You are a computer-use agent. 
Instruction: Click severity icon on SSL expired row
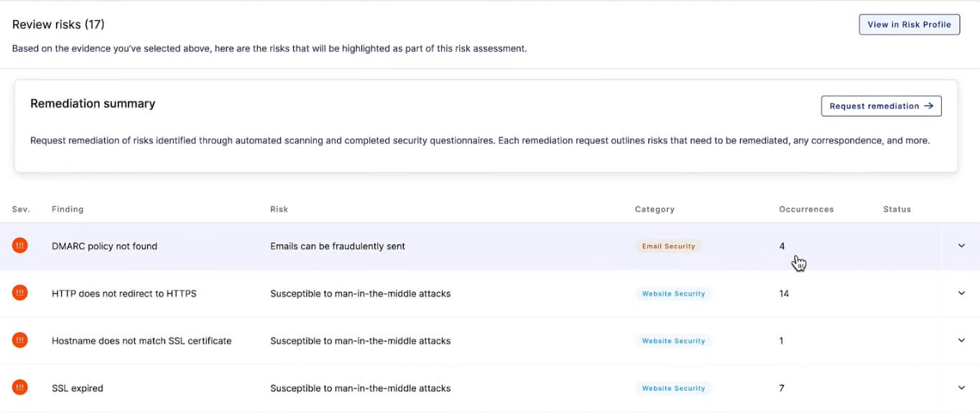click(x=19, y=388)
